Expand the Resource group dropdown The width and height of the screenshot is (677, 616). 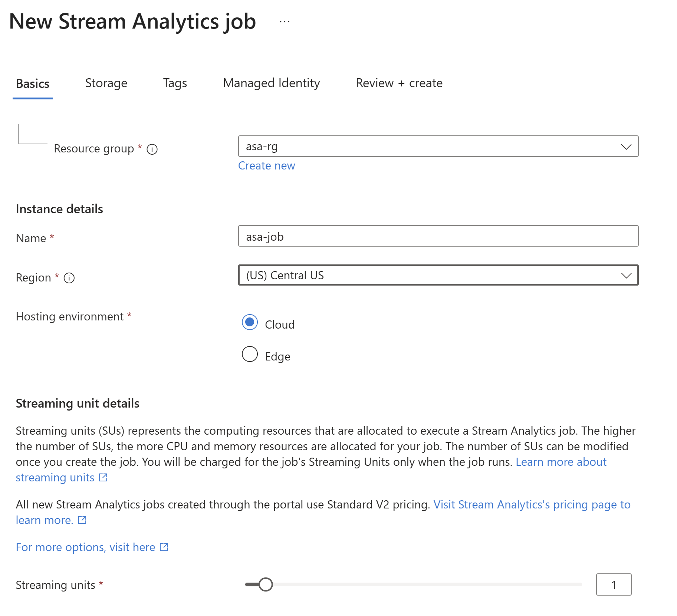(626, 146)
